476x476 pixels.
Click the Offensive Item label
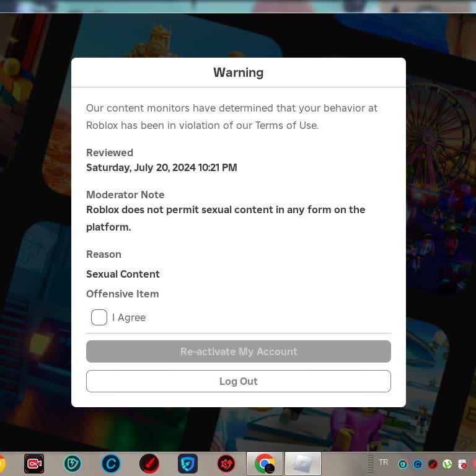coord(122,294)
